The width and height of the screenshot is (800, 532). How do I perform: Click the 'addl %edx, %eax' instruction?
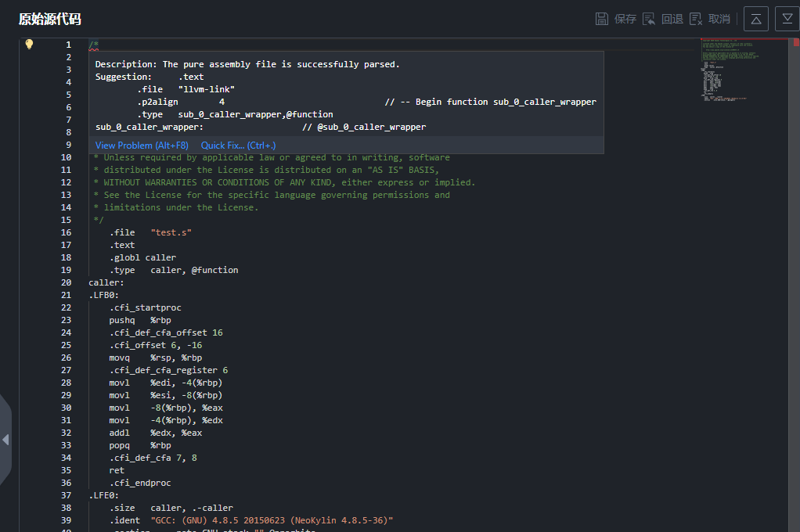pos(156,433)
